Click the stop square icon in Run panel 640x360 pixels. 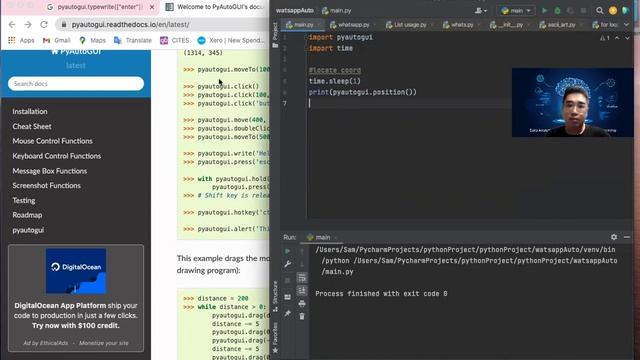pyautogui.click(x=287, y=280)
